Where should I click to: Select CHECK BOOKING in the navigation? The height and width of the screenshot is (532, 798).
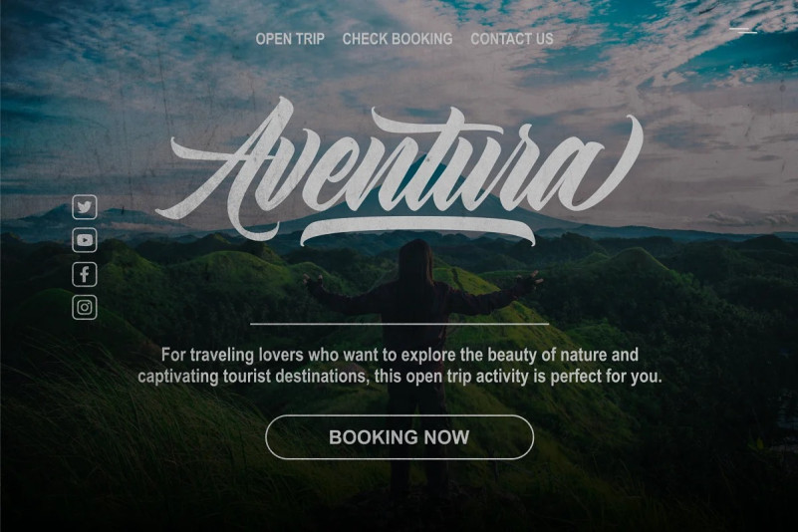(398, 39)
